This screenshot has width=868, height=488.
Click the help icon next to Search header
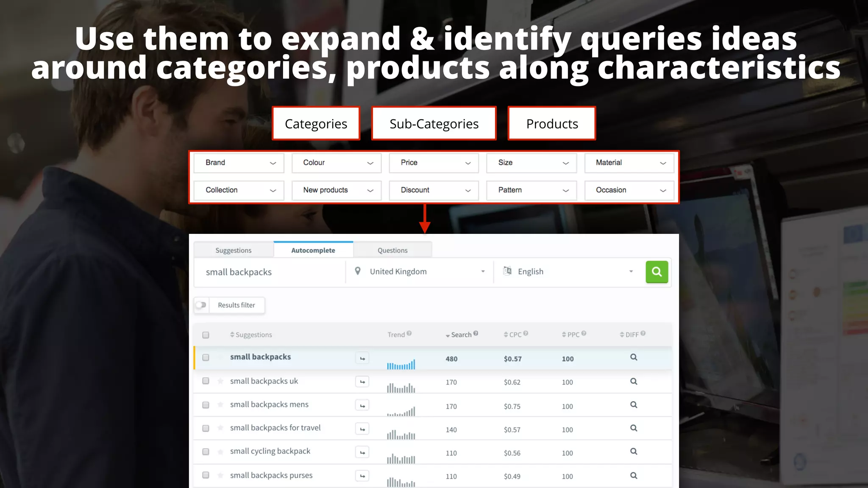tap(476, 333)
